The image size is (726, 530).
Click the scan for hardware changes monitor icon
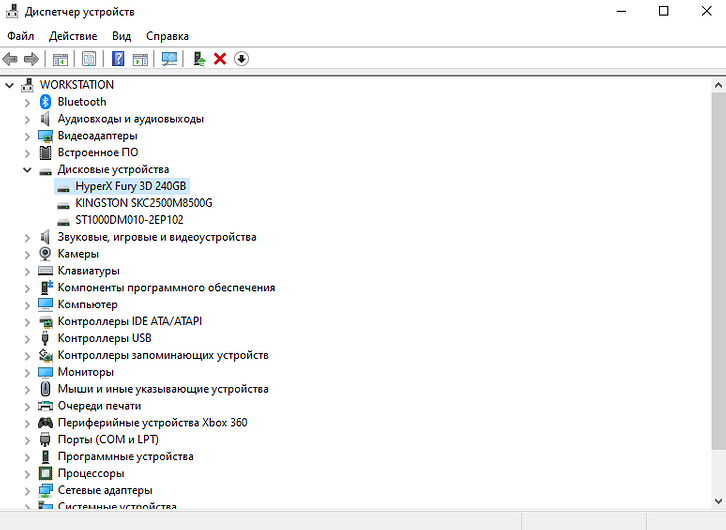(169, 59)
